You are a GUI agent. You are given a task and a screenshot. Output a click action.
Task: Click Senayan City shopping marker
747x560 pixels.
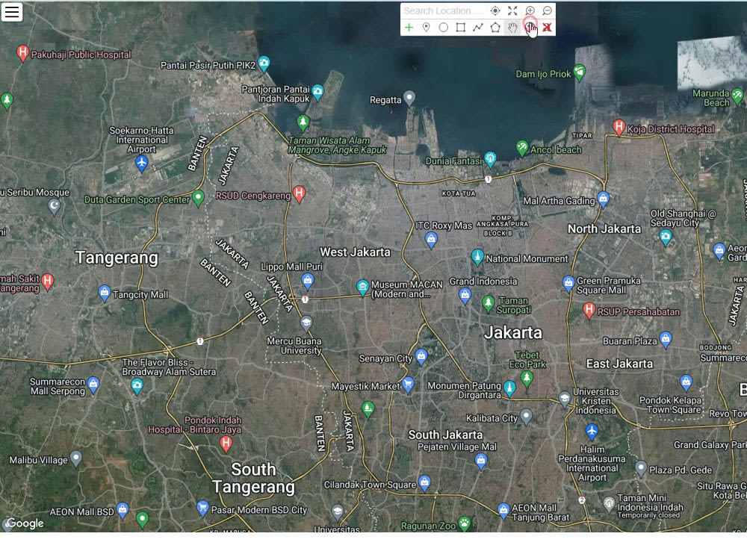421,356
